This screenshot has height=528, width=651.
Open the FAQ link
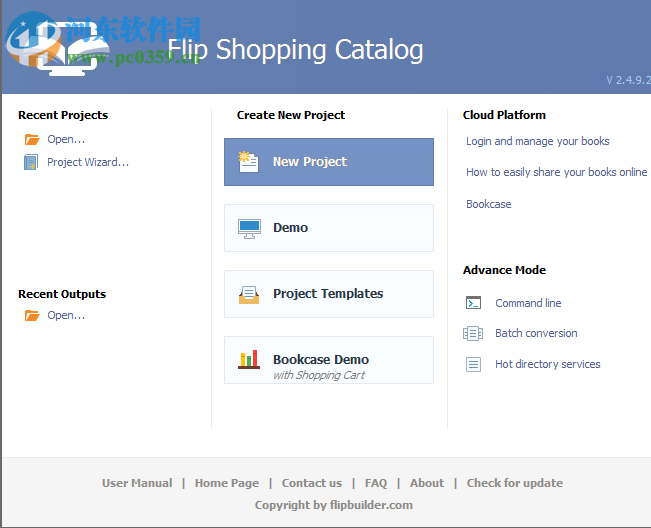coord(376,483)
